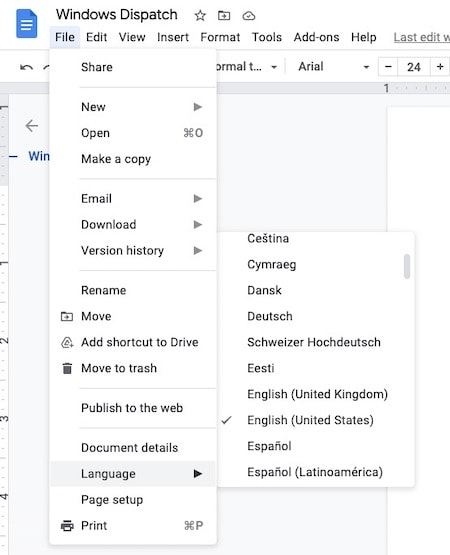Image resolution: width=450 pixels, height=555 pixels.
Task: Choose Move to trash
Action: tap(133, 368)
